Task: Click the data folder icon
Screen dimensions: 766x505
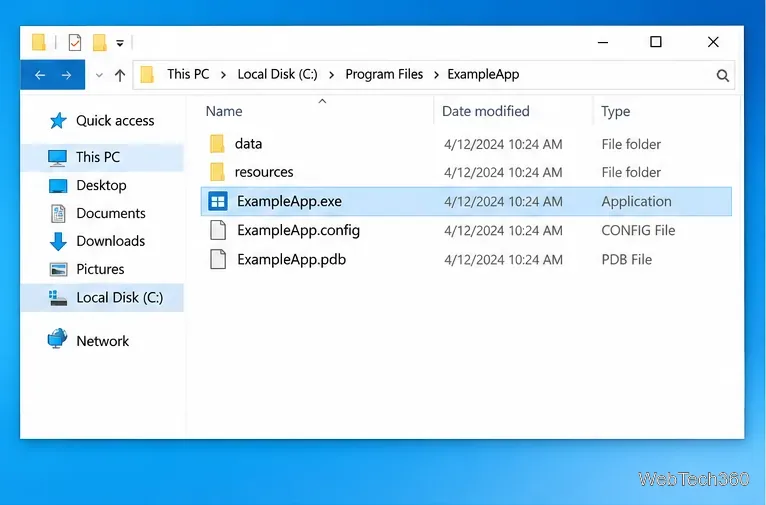Action: point(217,144)
